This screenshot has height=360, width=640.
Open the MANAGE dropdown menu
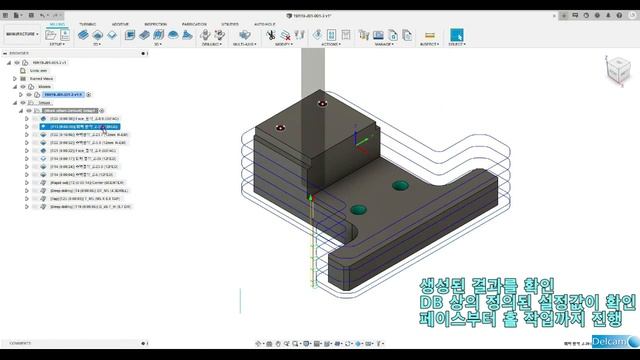[384, 44]
